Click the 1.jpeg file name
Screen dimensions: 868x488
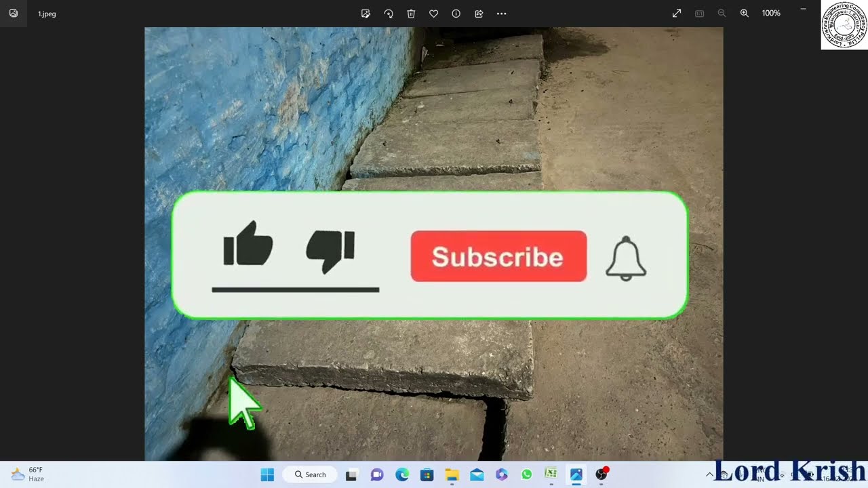click(x=47, y=14)
